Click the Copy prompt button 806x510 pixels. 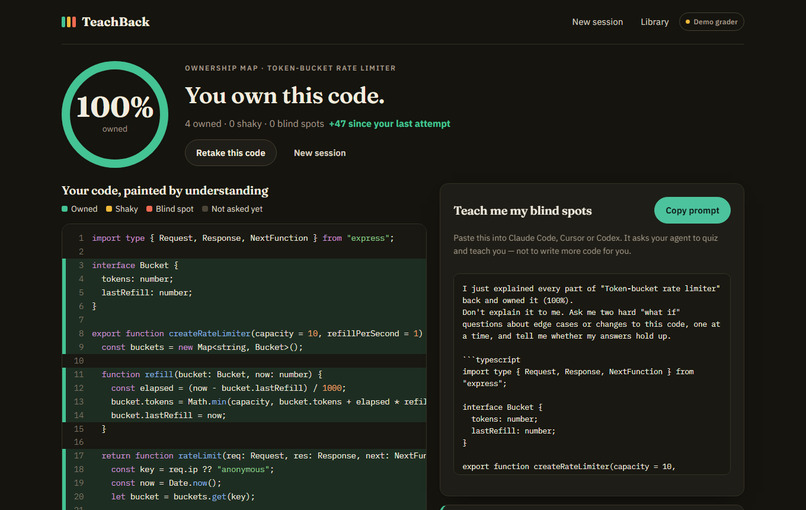692,210
